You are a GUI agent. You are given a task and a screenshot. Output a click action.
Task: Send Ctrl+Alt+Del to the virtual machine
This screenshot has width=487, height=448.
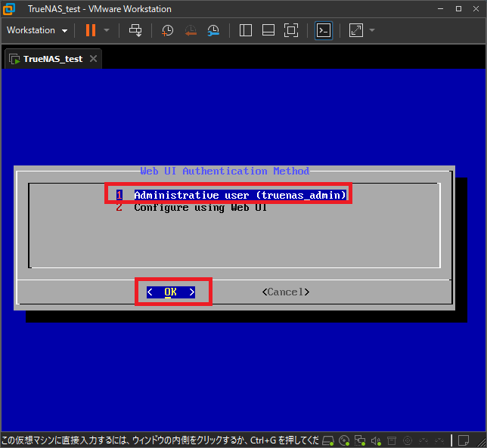point(135,30)
